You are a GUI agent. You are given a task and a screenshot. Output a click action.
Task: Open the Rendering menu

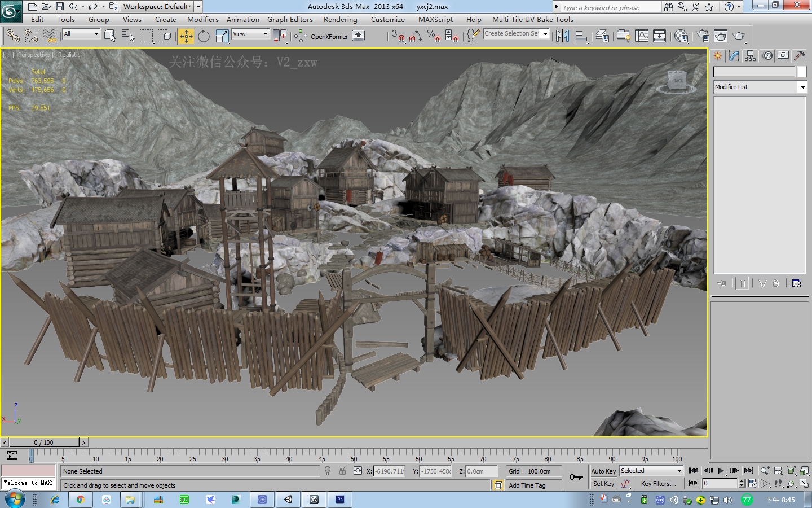point(341,19)
